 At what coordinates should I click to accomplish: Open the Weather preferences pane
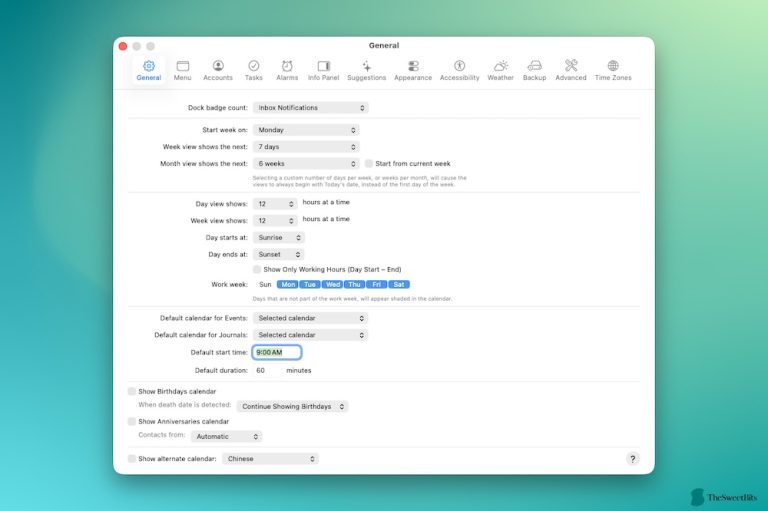point(500,70)
